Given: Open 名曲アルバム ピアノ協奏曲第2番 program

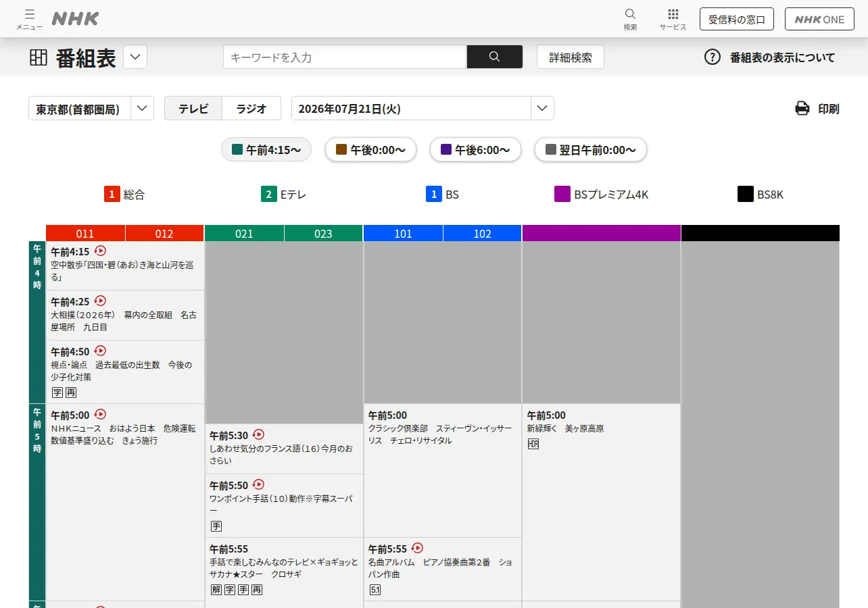Looking at the screenshot, I should [443, 569].
